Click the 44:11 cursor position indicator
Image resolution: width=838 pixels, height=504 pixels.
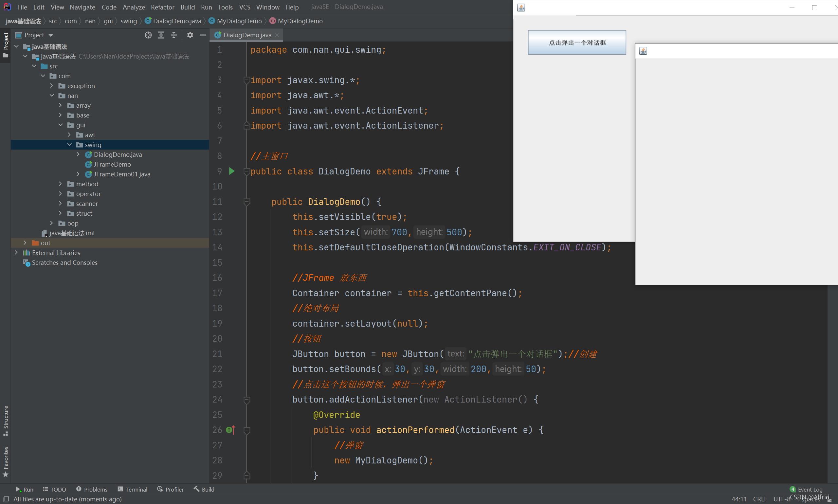(739, 499)
